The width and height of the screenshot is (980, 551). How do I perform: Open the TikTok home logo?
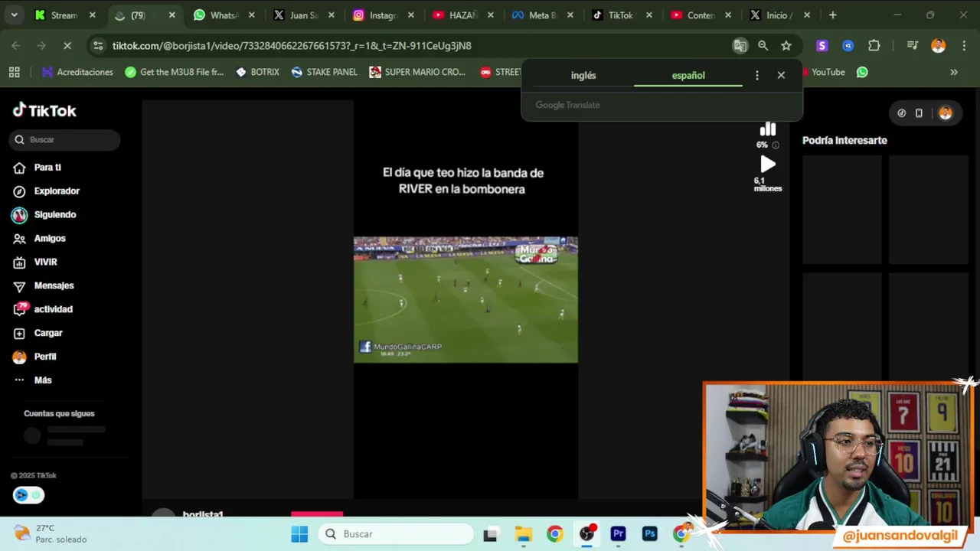(x=44, y=111)
